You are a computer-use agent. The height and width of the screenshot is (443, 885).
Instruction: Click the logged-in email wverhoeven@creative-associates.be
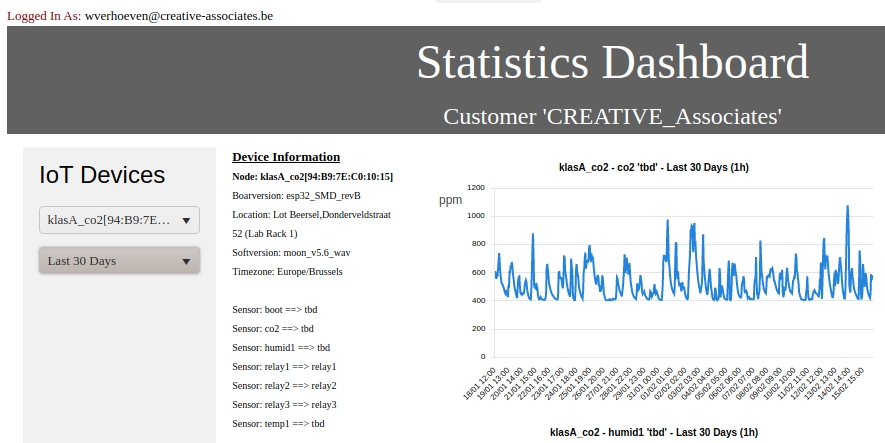(178, 16)
